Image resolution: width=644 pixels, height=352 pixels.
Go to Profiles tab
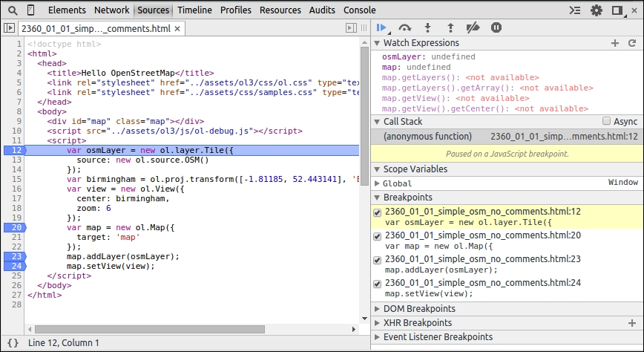point(236,10)
